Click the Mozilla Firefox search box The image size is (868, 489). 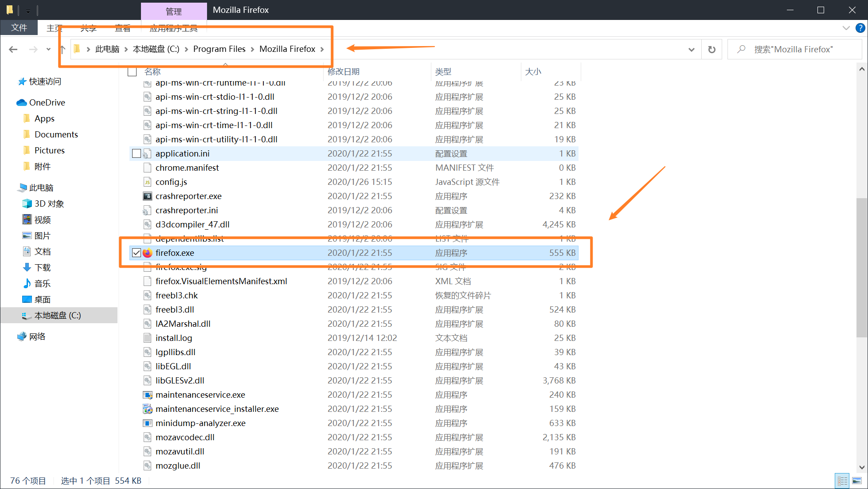point(794,49)
